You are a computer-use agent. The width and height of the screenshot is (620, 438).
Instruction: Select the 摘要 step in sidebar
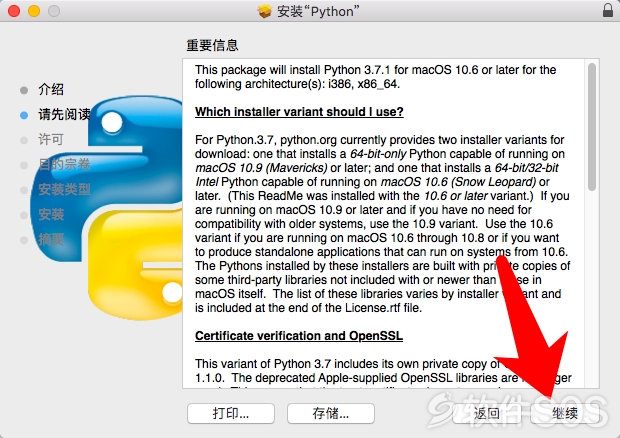tap(51, 240)
